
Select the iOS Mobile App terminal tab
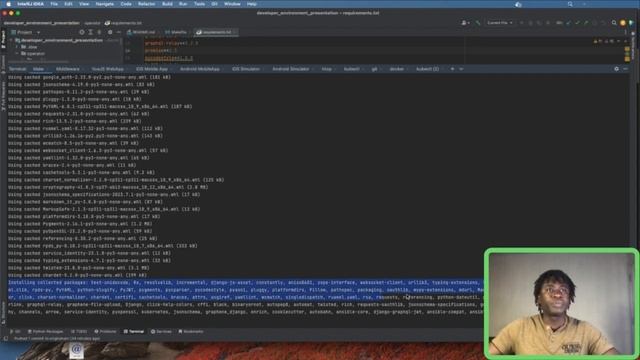[x=152, y=69]
